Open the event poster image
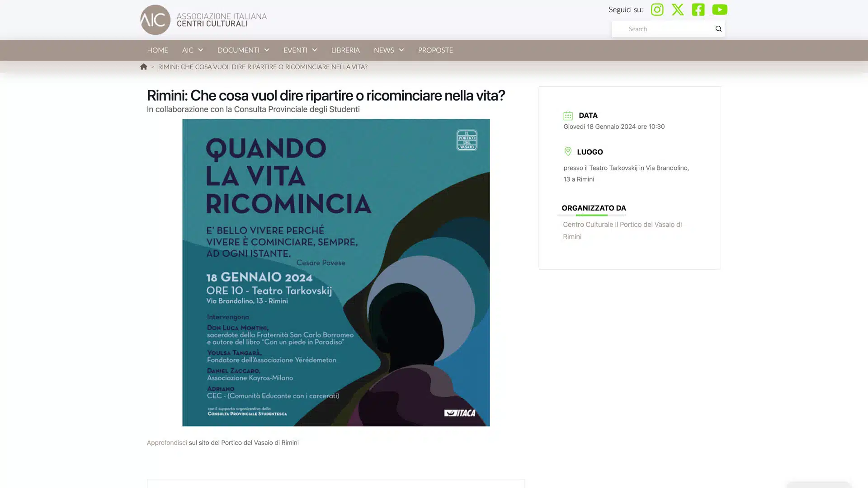 pos(336,272)
